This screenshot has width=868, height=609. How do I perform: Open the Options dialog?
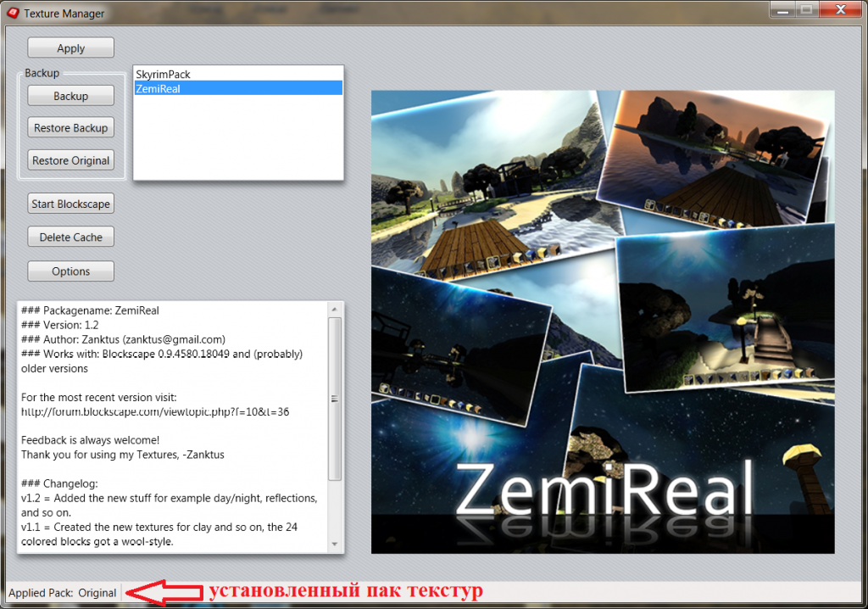pyautogui.click(x=71, y=271)
